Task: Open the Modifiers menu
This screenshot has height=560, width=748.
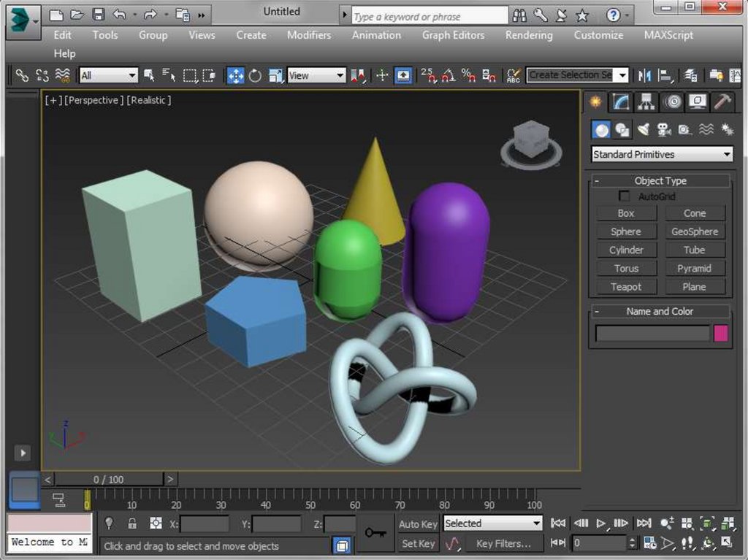Action: click(x=308, y=35)
